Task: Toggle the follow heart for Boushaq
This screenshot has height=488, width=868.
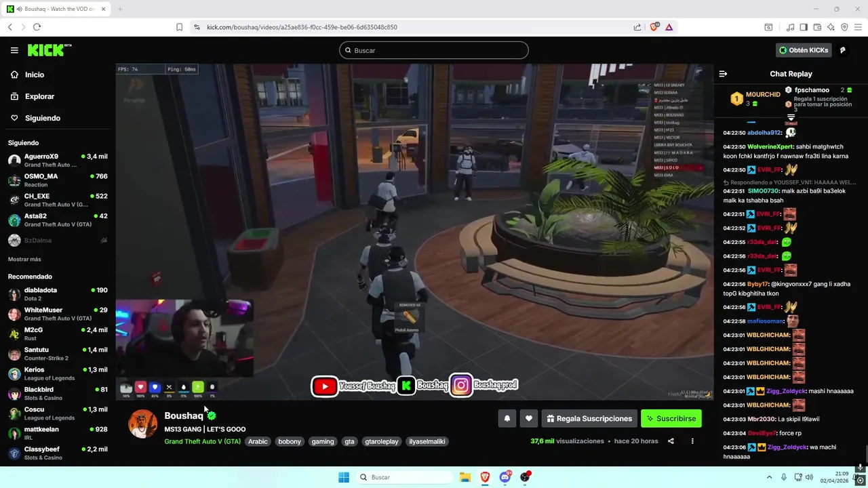Action: pyautogui.click(x=529, y=418)
